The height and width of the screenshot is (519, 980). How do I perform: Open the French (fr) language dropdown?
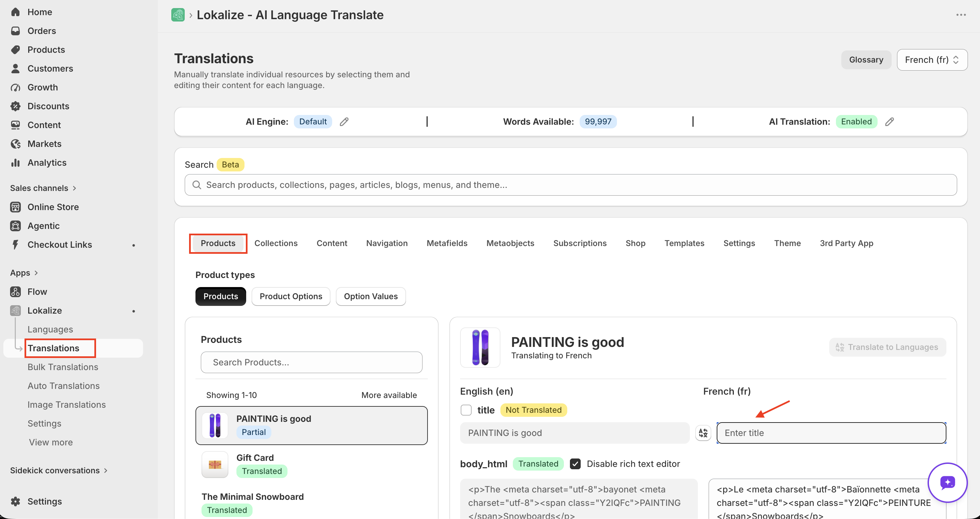(x=932, y=60)
